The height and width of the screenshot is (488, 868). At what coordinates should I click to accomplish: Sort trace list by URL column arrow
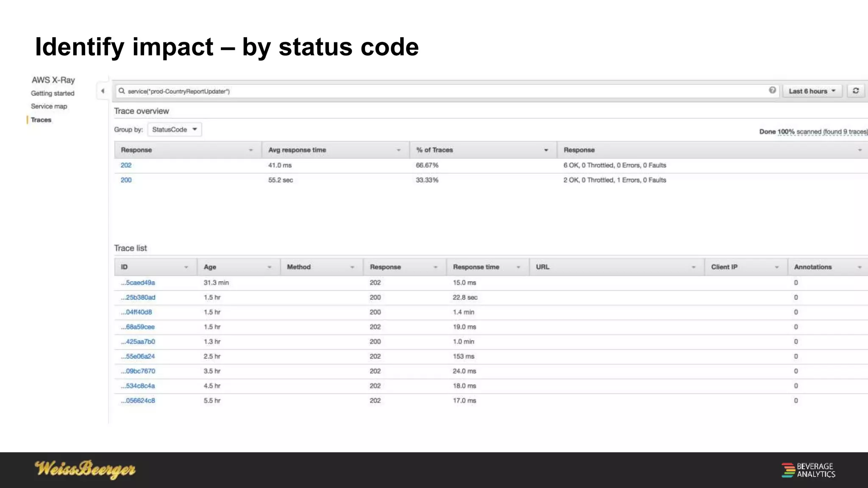tap(693, 267)
